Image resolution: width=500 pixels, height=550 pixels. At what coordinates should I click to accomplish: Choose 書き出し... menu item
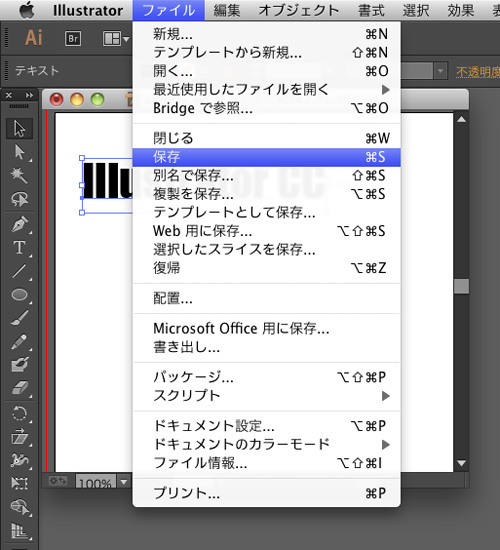pos(266,347)
